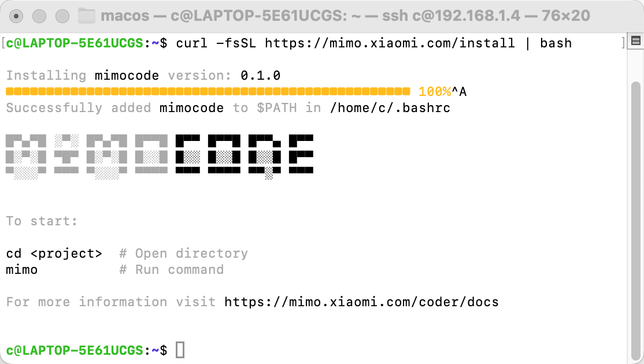This screenshot has height=364, width=644.
Task: Zoom the window using the third title button
Action: [x=62, y=16]
